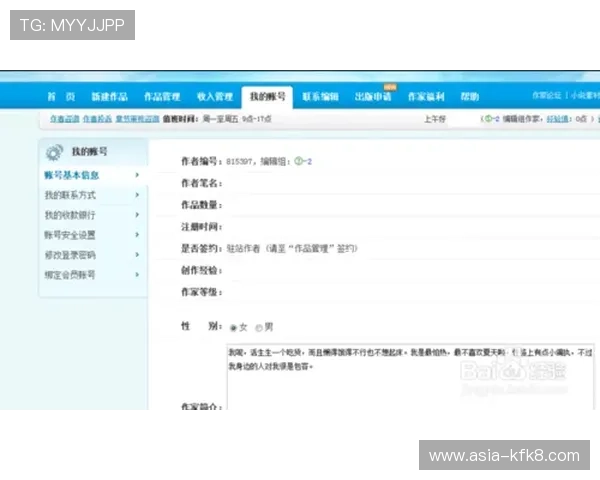Click the arrow next to 账号安全设置
Viewport: 600px width, 480px height.
tap(137, 235)
